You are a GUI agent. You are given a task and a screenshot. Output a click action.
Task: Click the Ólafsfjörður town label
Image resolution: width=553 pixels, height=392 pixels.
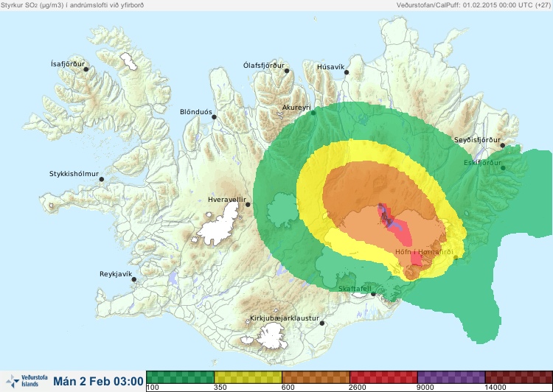[x=264, y=66]
